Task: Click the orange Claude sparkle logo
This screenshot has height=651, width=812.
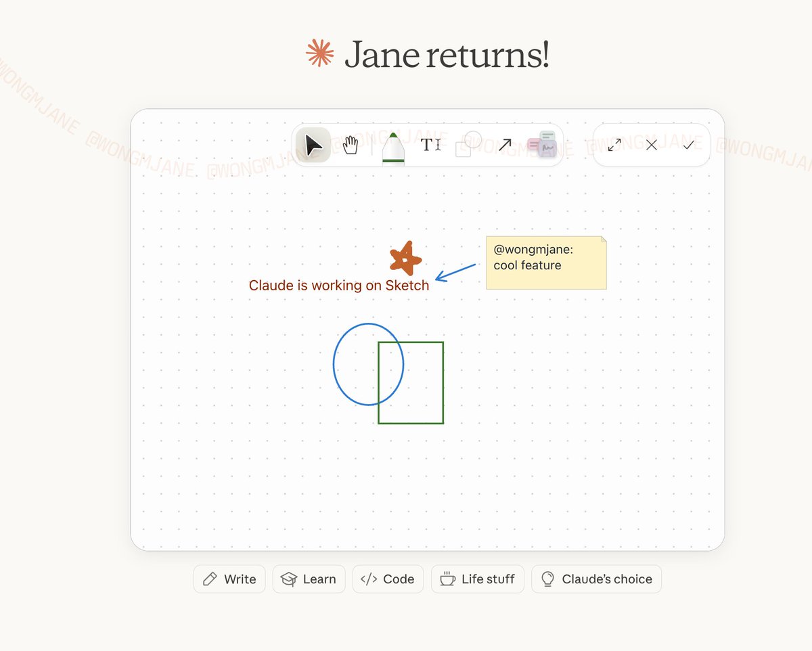Action: pos(320,53)
